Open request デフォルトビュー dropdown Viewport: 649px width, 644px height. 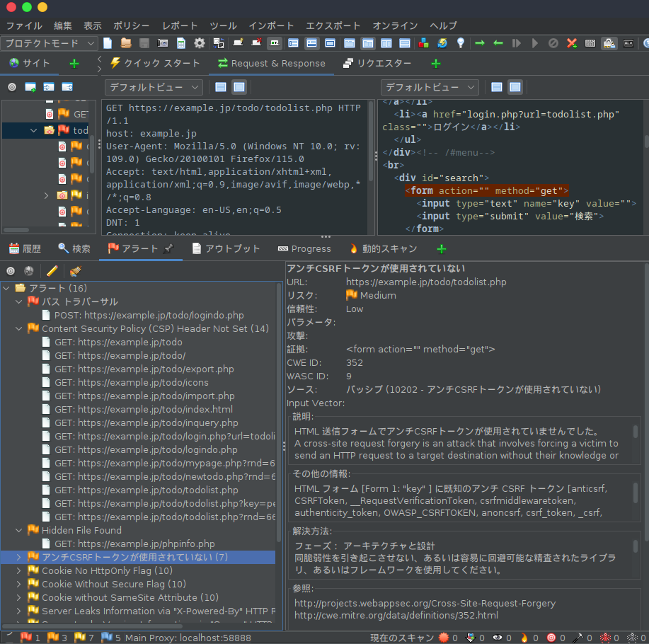154,87
